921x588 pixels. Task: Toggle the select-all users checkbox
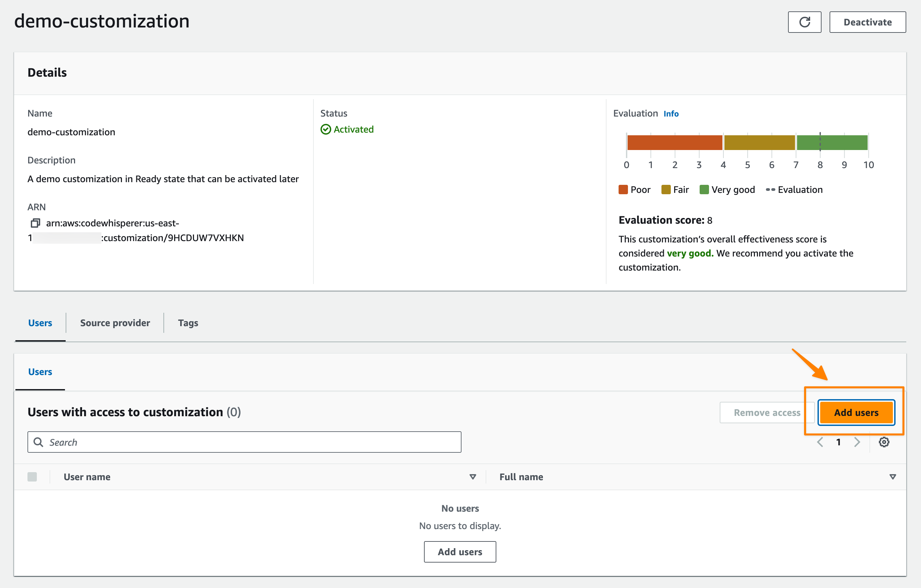coord(32,477)
